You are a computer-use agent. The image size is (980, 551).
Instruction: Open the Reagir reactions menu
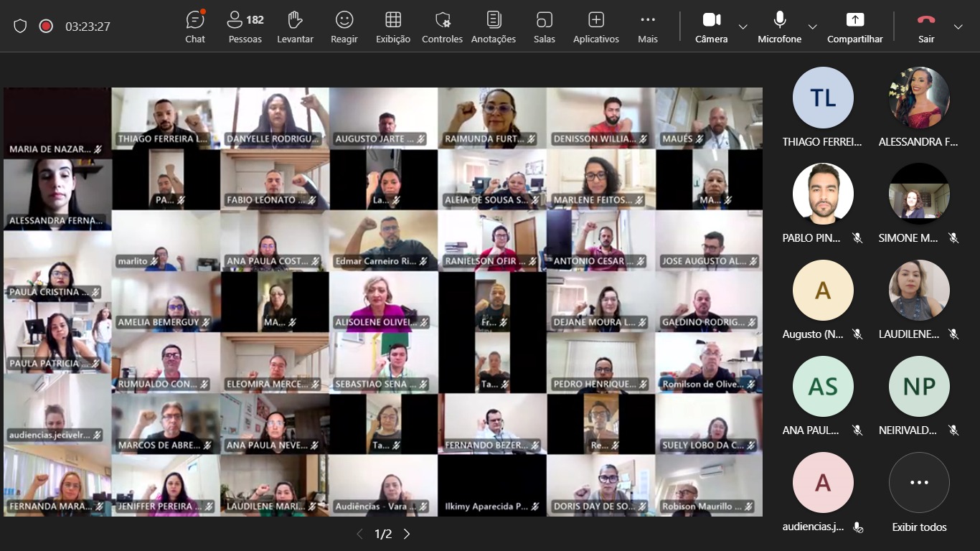[344, 27]
